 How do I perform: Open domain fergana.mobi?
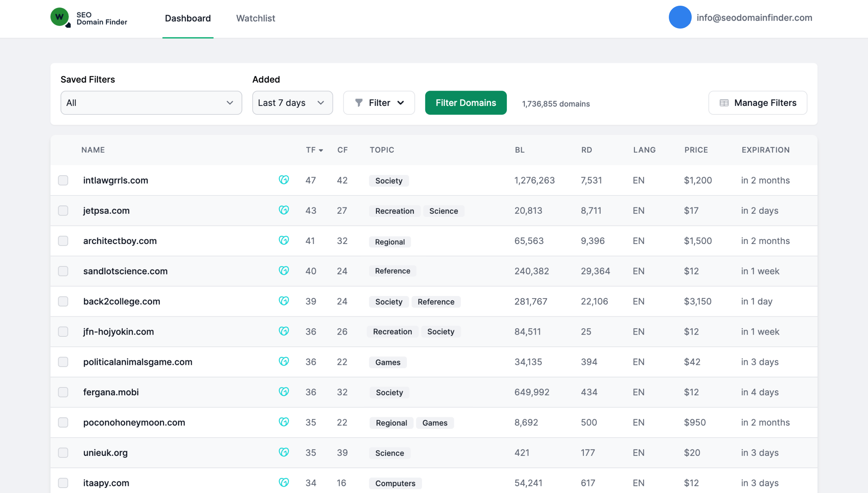pos(111,392)
